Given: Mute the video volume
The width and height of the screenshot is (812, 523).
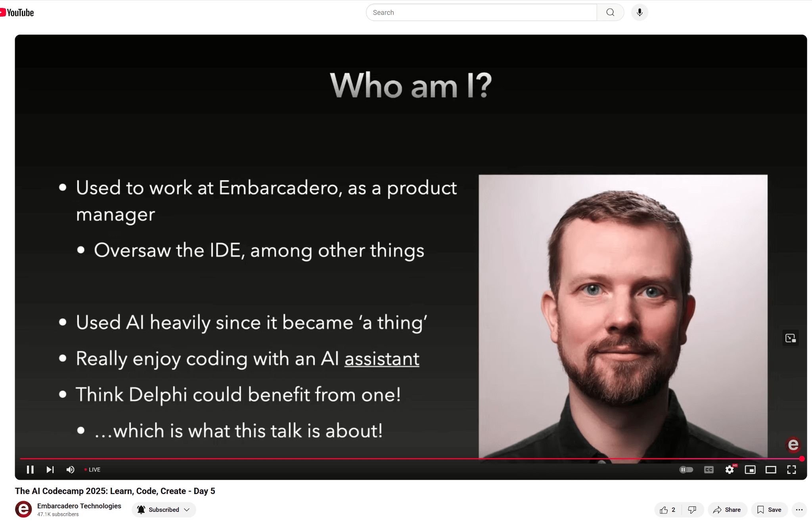Looking at the screenshot, I should pyautogui.click(x=71, y=470).
